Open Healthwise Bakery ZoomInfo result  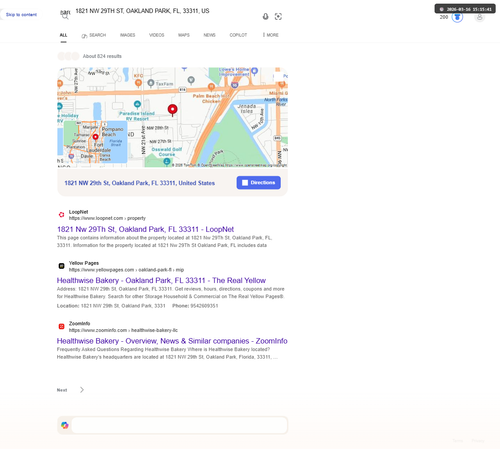tap(172, 341)
